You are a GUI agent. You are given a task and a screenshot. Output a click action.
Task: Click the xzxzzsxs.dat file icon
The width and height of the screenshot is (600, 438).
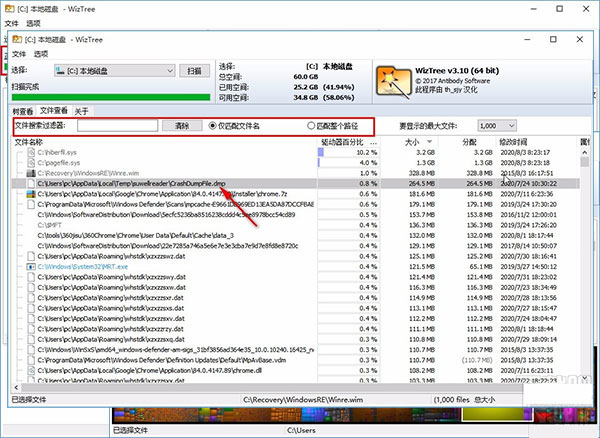[x=31, y=308]
